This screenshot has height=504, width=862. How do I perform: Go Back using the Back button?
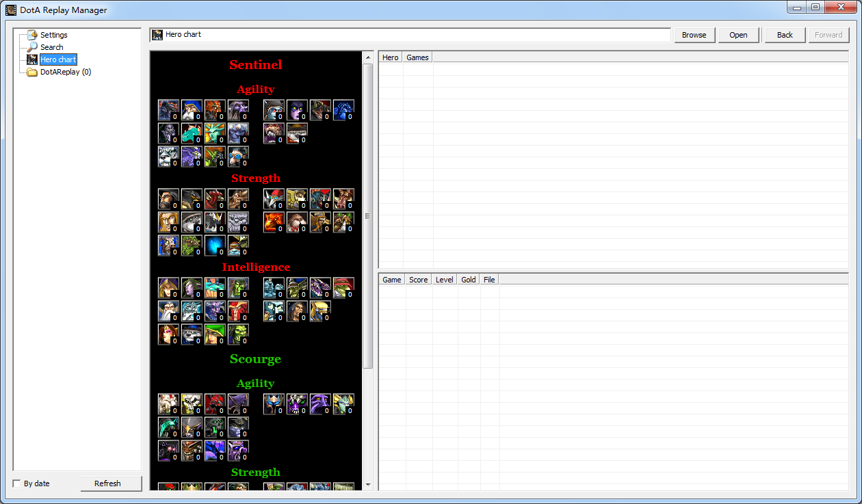[785, 35]
